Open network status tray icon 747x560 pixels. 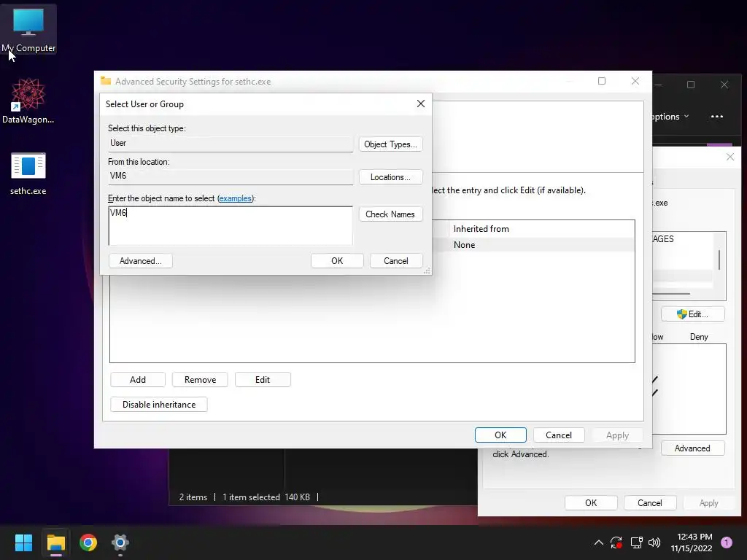pyautogui.click(x=636, y=542)
